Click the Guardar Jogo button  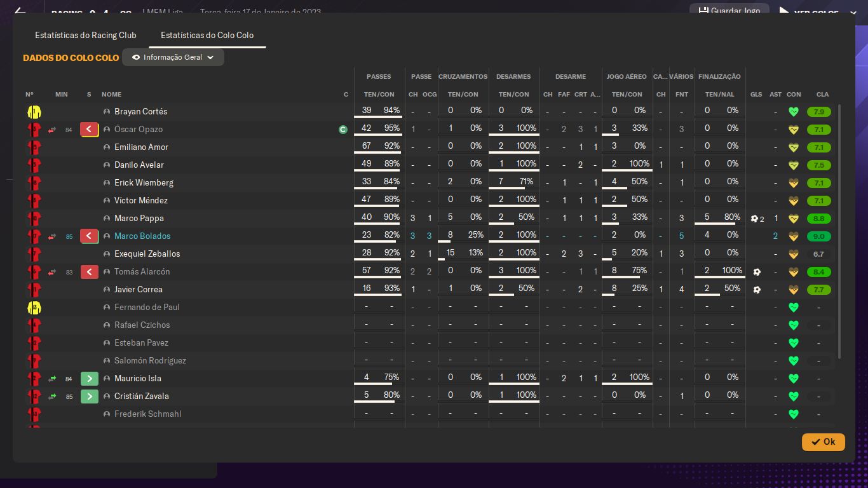click(729, 11)
